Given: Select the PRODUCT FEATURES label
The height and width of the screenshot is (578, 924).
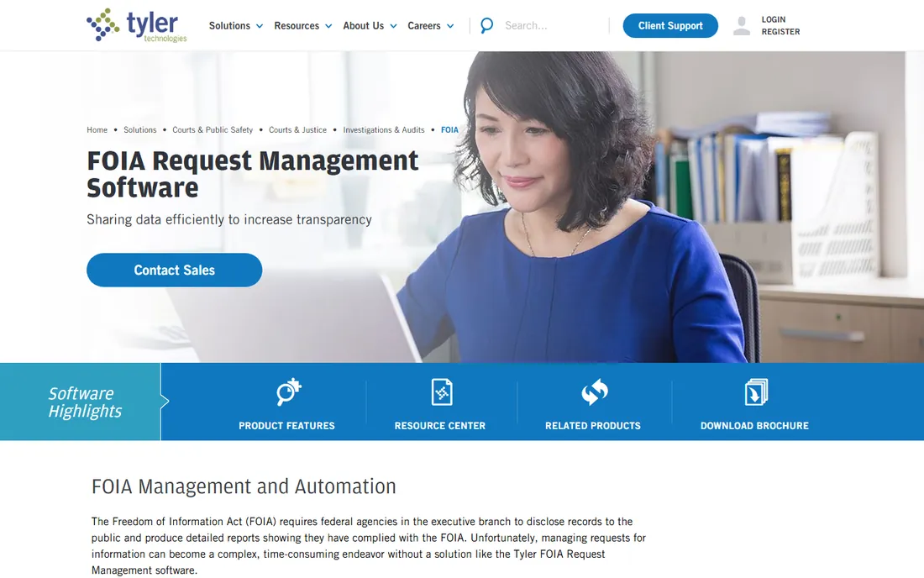Looking at the screenshot, I should tap(286, 425).
